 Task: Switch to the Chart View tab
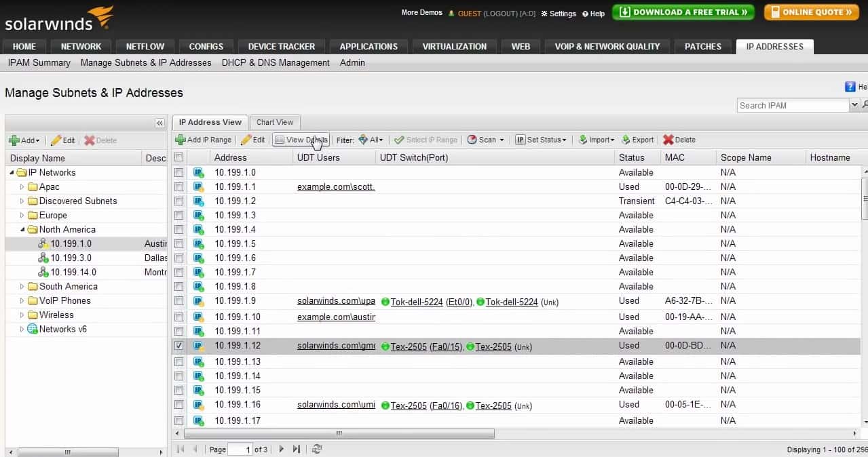(274, 122)
